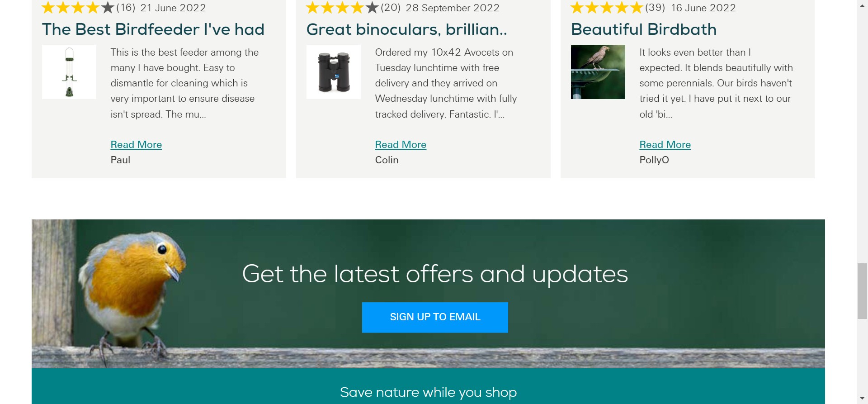Open PollyO's birdbath review Read More link
This screenshot has height=404, width=868.
[665, 144]
